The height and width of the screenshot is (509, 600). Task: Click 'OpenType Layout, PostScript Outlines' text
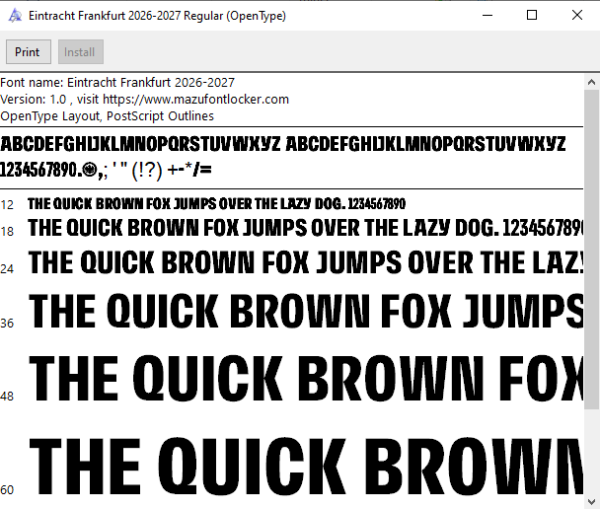[107, 116]
